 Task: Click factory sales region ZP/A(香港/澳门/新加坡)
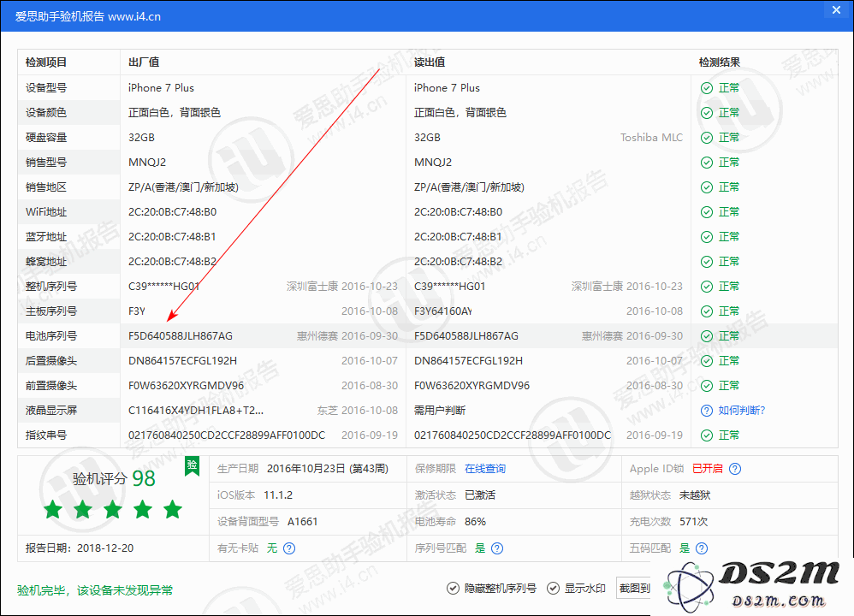tap(183, 187)
